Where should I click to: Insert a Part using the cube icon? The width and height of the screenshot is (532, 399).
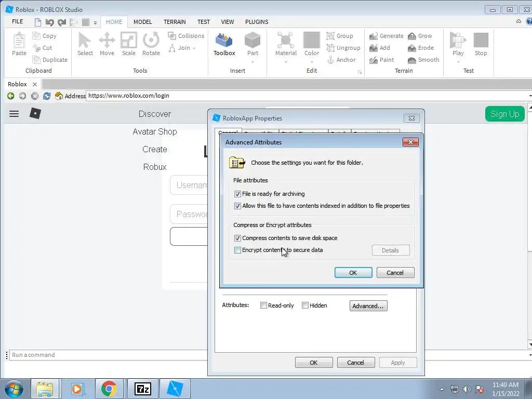point(252,41)
